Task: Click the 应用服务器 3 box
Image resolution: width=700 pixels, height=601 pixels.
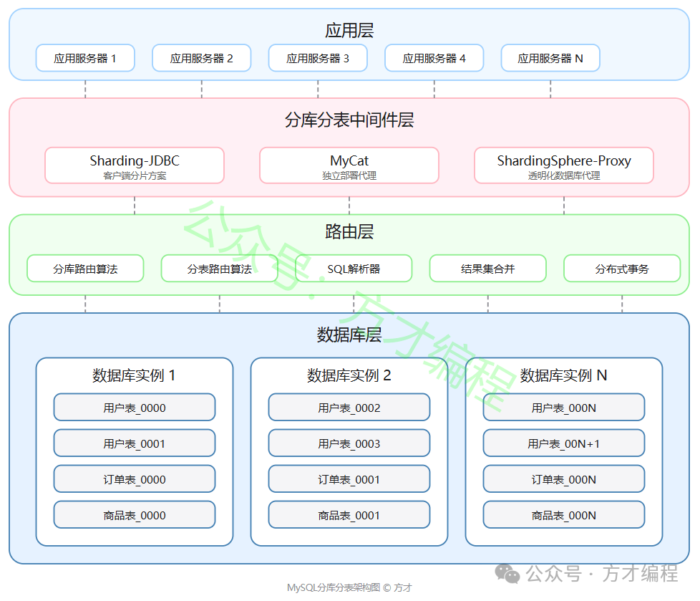Action: (318, 58)
